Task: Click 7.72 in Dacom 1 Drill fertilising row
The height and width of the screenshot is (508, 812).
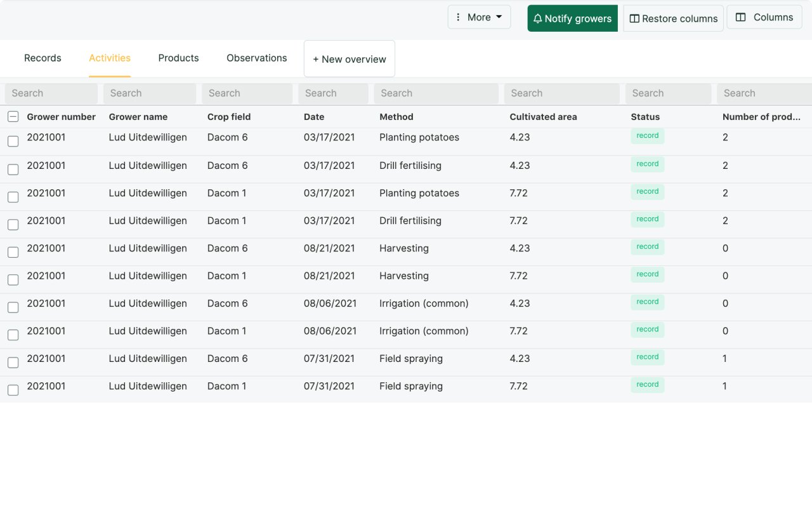Action: 518,221
